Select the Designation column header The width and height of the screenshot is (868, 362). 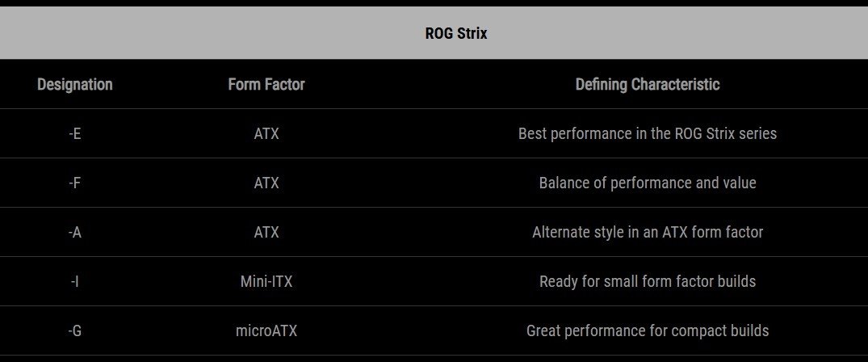(x=75, y=84)
